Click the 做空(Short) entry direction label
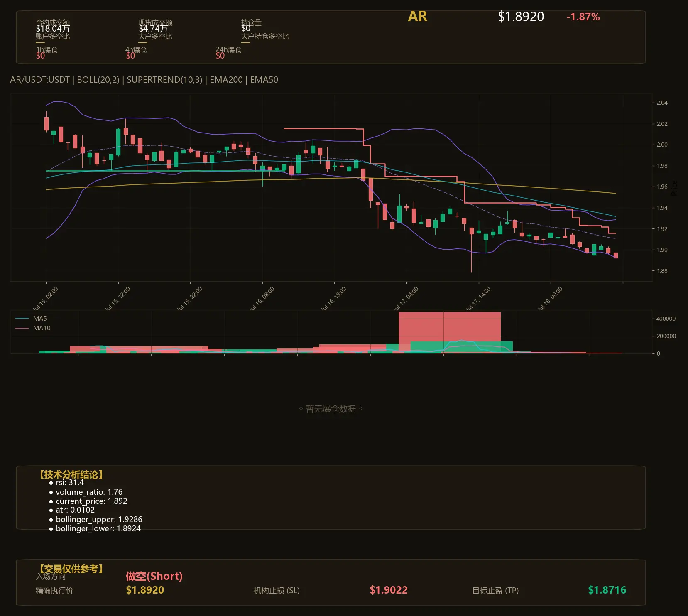Screen dimensions: 688x616 click(x=154, y=576)
